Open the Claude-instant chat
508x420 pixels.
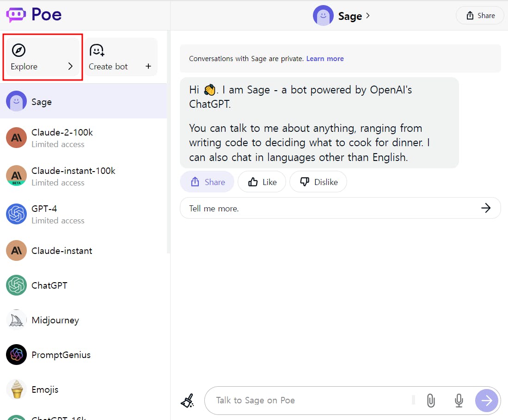(x=83, y=250)
